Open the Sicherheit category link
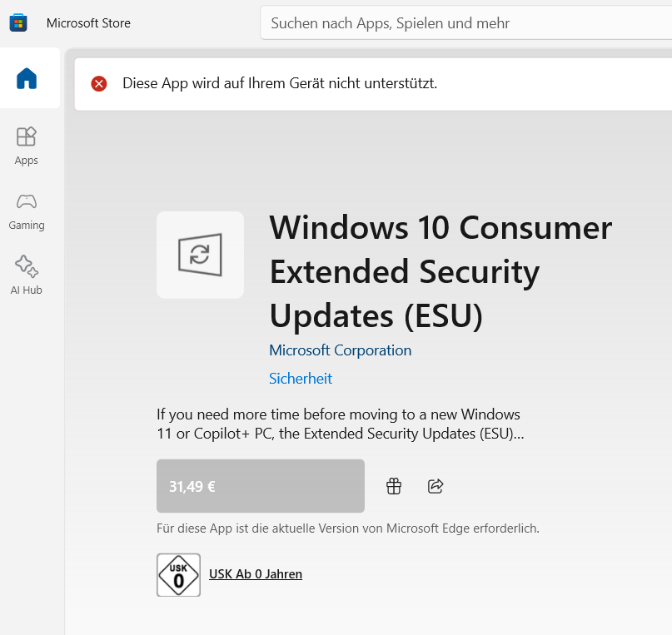Viewport: 672px width, 635px height. pyautogui.click(x=301, y=379)
